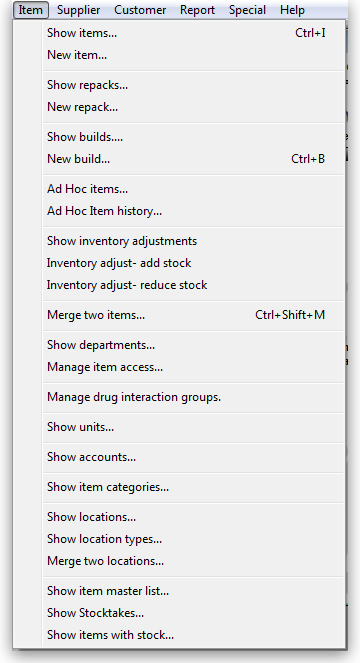The height and width of the screenshot is (663, 360).
Task: Open the Supplier menu
Action: pos(78,10)
